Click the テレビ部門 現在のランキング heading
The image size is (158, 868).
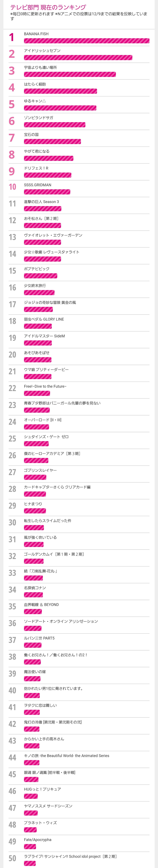point(48,7)
